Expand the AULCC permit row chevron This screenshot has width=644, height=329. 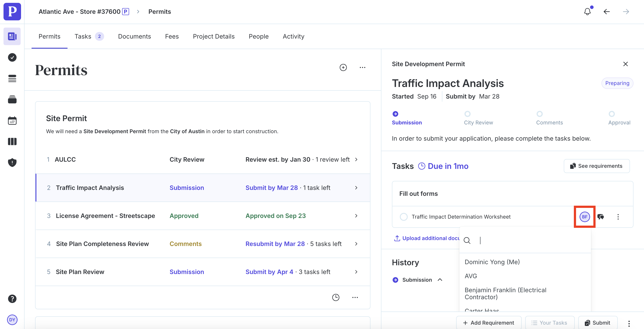pos(356,159)
